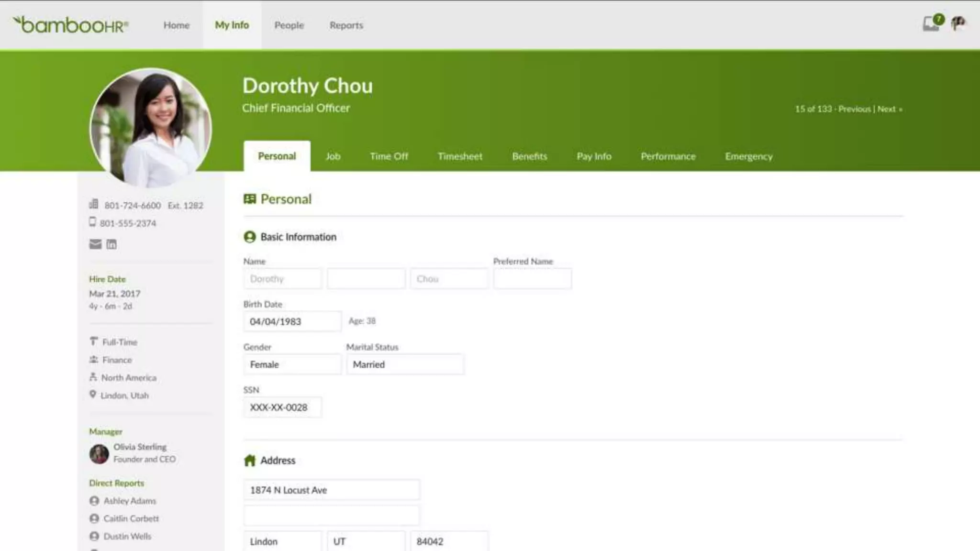Open the LinkedIn icon in sidebar
Screen dimensions: 980x551
[111, 244]
